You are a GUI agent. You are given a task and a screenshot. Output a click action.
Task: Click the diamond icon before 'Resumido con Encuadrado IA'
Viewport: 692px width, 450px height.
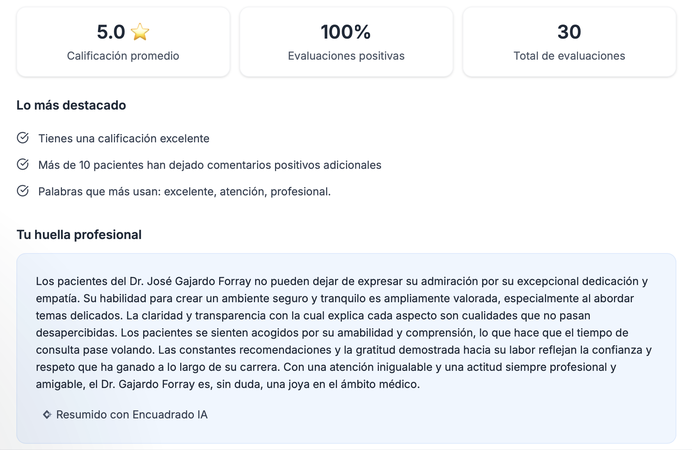tap(46, 414)
